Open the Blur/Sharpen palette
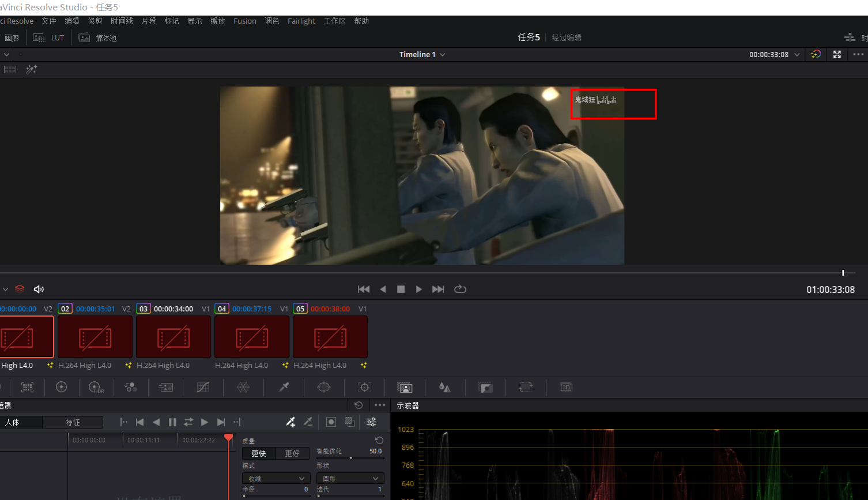Viewport: 868px width, 500px height. click(444, 388)
